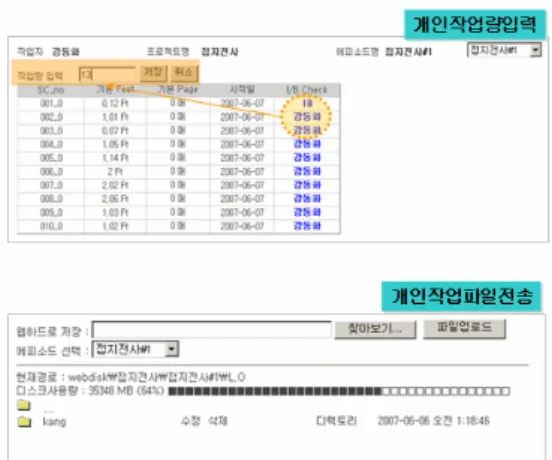
Task: Click the 강동화 link in row 002_0
Action: 307,117
